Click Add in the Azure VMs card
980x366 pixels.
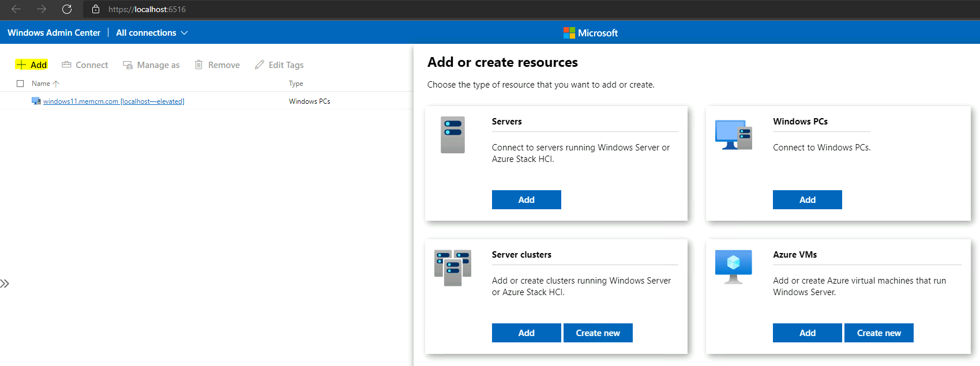pyautogui.click(x=808, y=333)
